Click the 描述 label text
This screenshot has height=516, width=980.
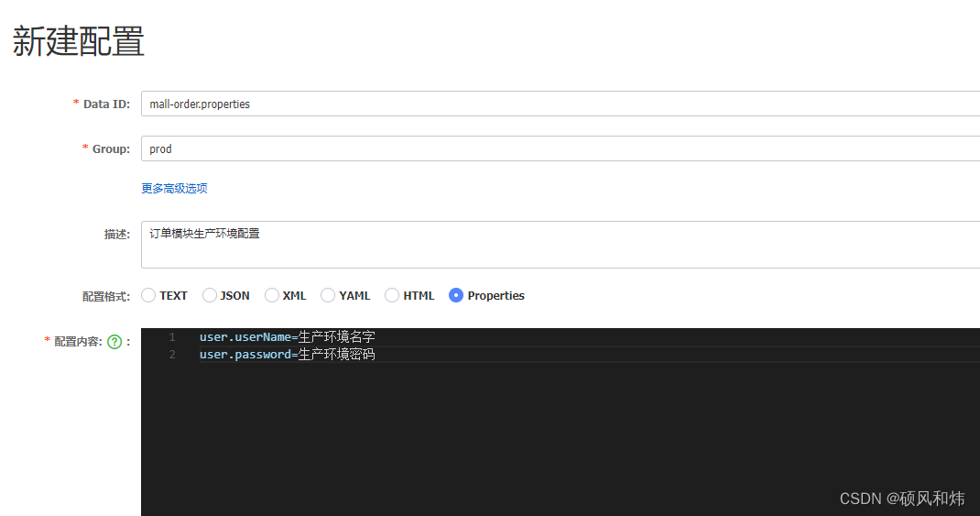117,235
